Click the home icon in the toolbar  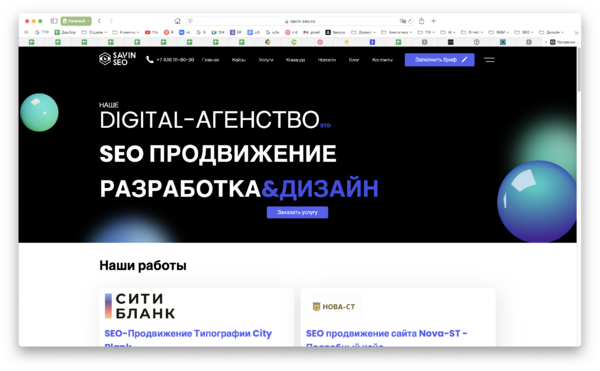point(177,21)
